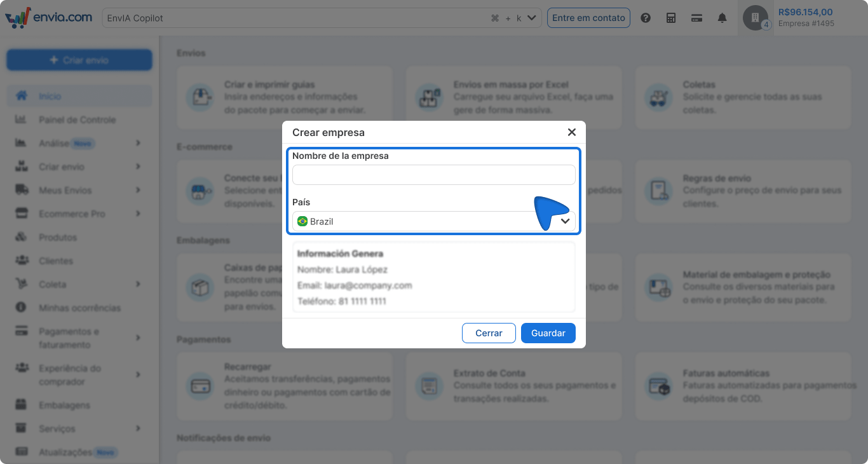Click the credit card icon in header

click(696, 18)
